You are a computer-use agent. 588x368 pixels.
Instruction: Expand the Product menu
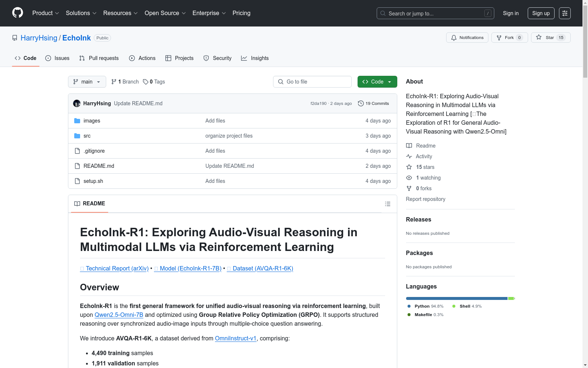click(46, 13)
